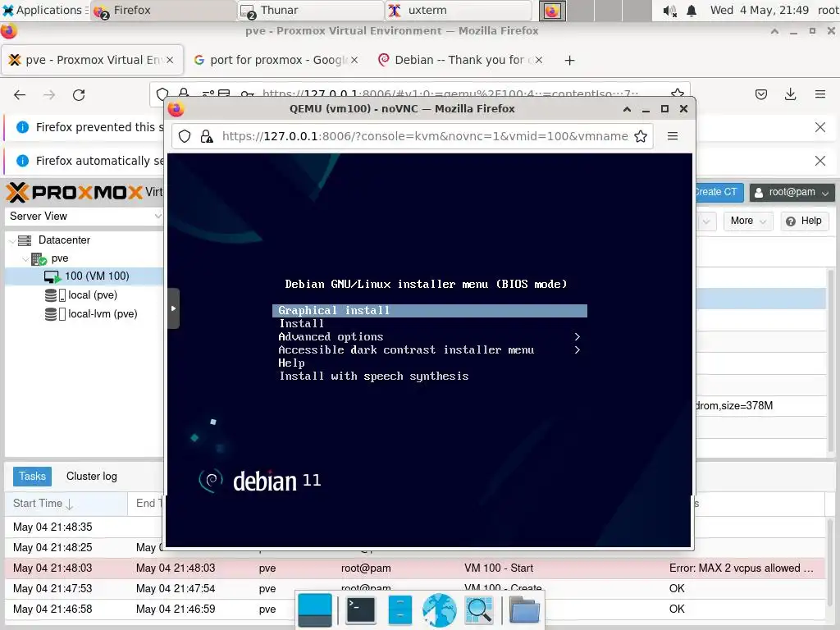This screenshot has width=840, height=630.
Task: Select Help in Debian installer menu
Action: pos(291,363)
